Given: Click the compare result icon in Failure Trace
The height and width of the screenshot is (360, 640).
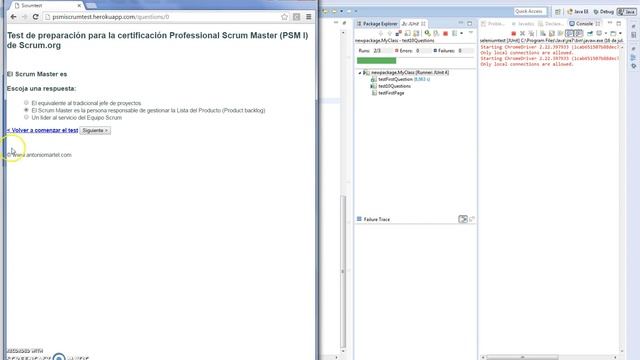Looking at the screenshot, I should coord(472,219).
